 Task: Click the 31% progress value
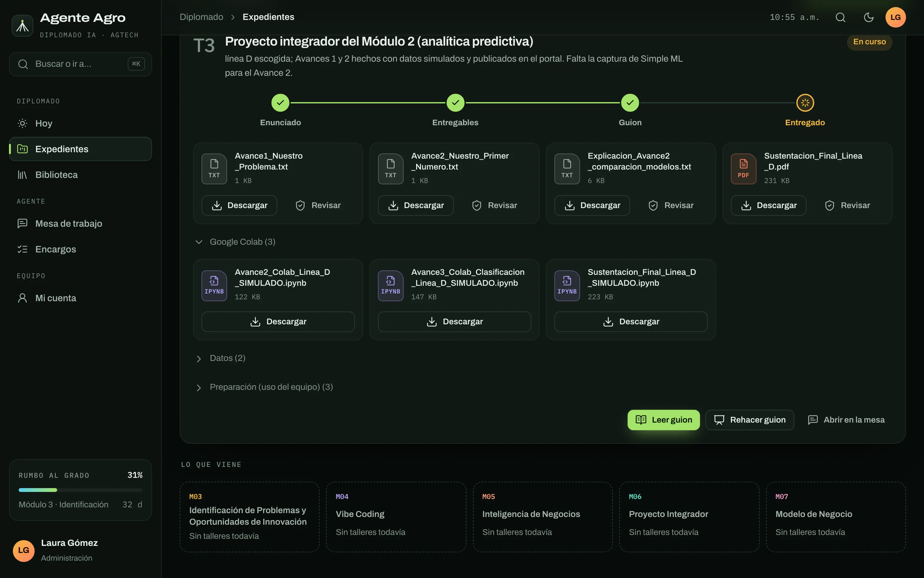point(135,475)
